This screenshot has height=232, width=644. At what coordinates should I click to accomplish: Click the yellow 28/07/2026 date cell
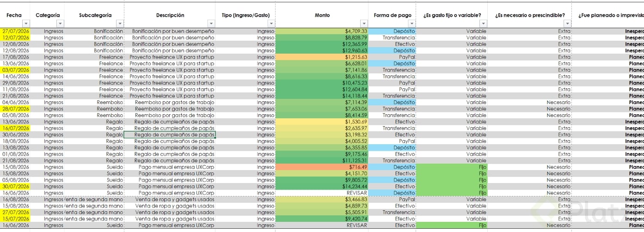15,109
